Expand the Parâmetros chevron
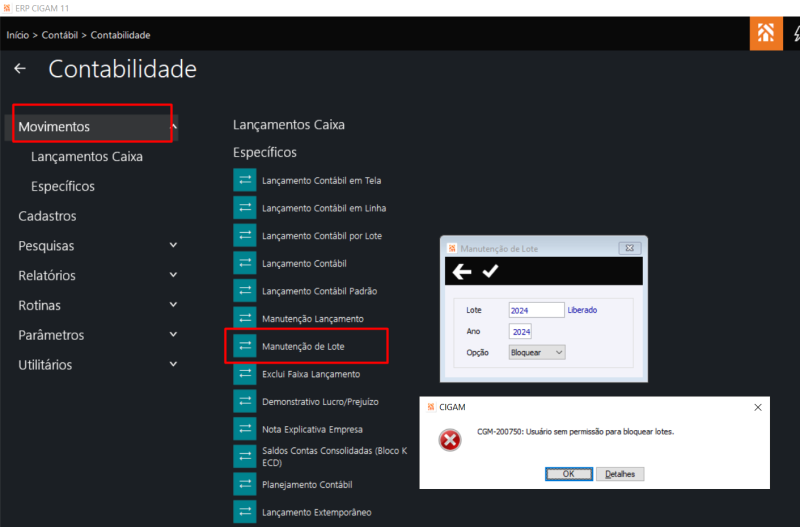This screenshot has height=527, width=800. [x=173, y=335]
